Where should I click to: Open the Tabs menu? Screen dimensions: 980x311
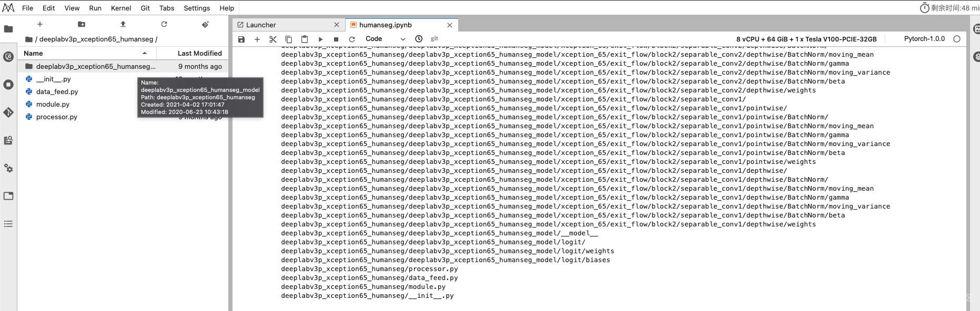(x=167, y=8)
